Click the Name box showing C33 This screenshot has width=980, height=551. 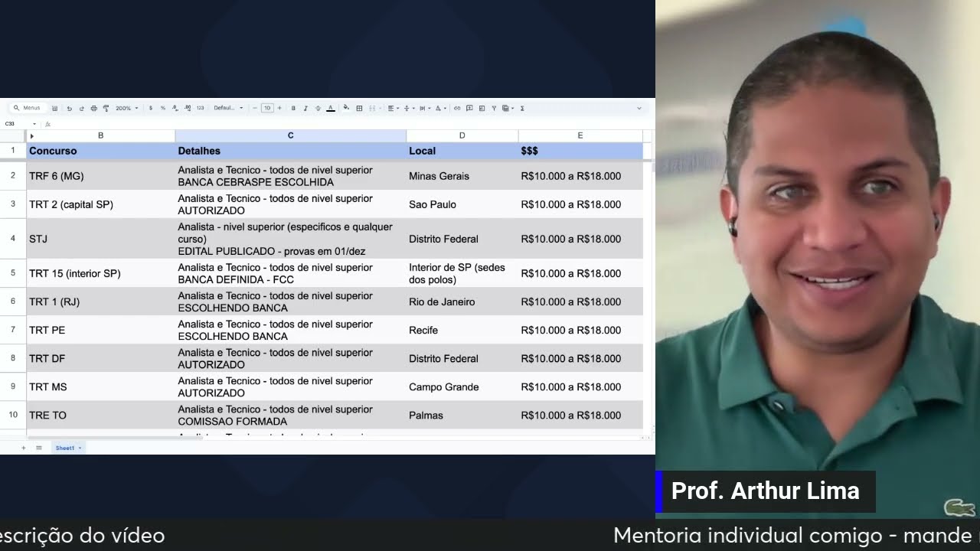pyautogui.click(x=11, y=124)
